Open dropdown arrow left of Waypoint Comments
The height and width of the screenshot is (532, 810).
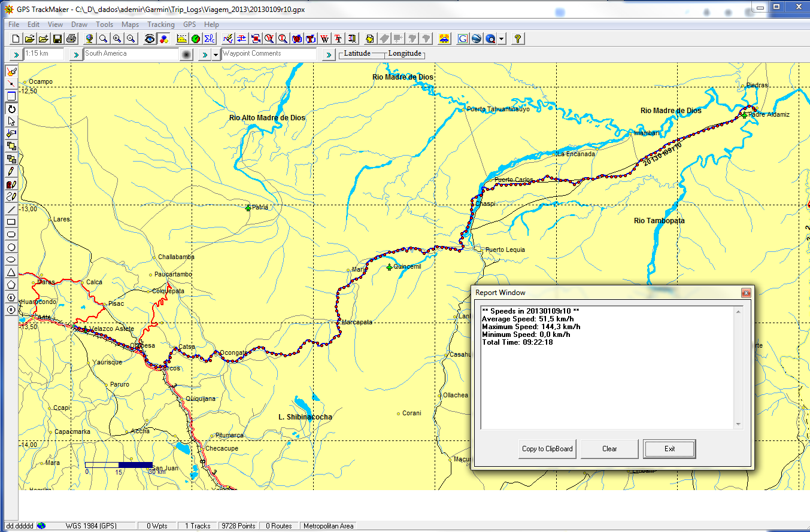pos(216,55)
